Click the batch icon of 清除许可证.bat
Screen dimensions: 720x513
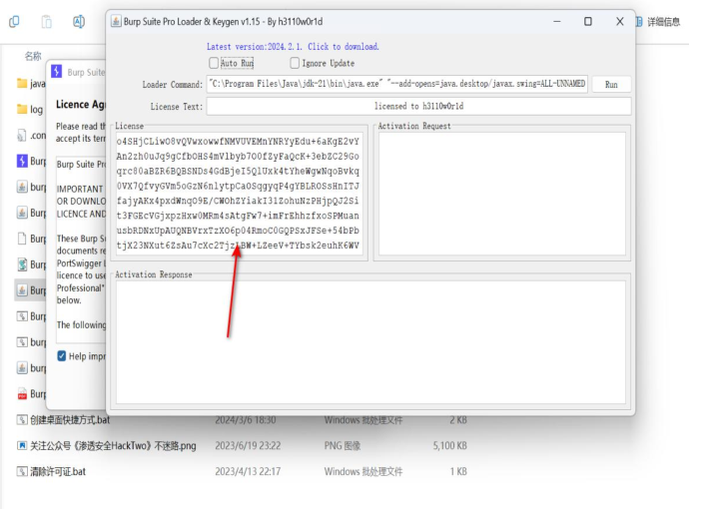[22, 471]
